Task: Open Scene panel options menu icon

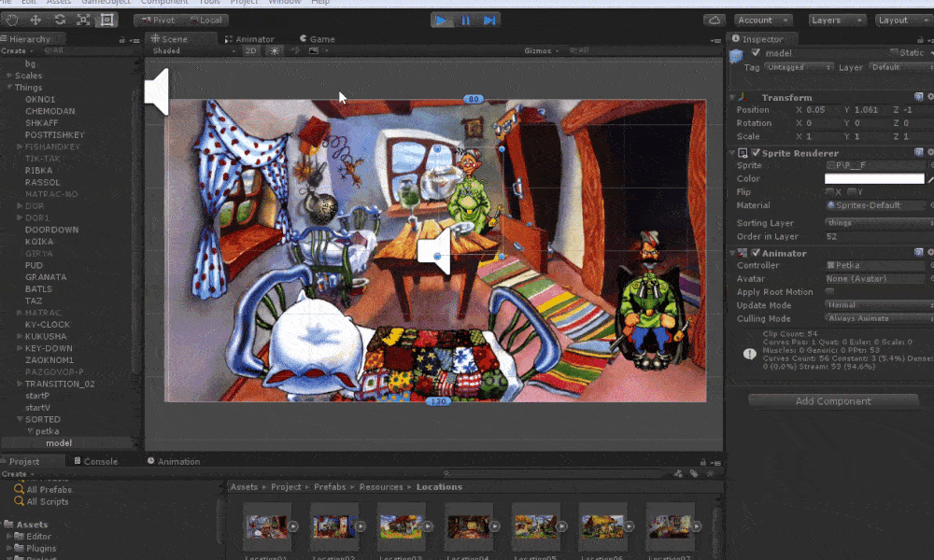Action: (716, 40)
